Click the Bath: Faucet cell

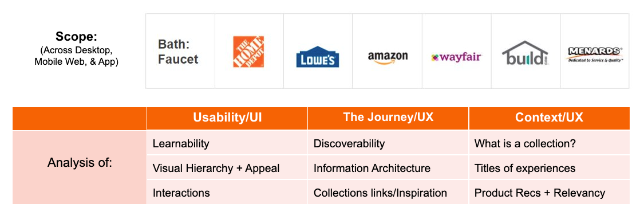[180, 51]
